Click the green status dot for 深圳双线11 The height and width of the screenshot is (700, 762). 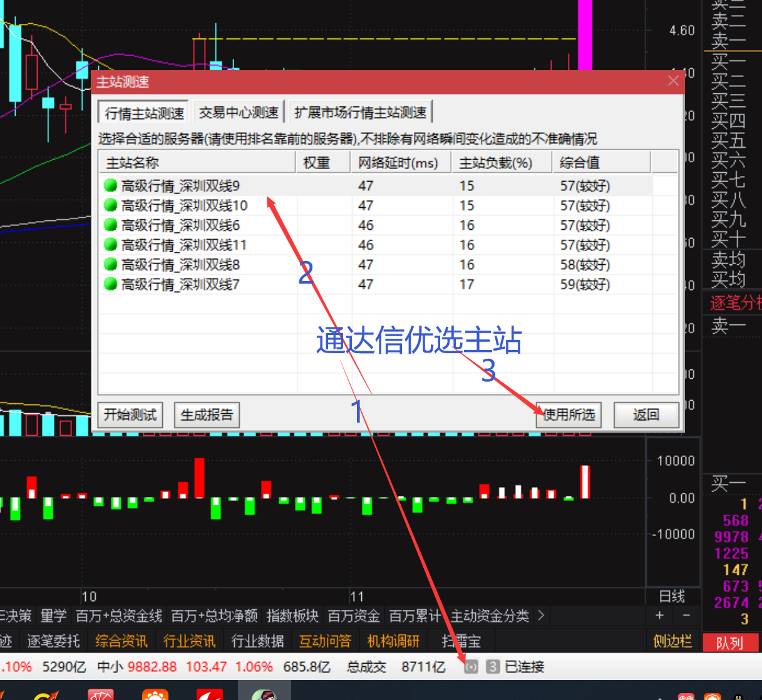coord(111,244)
